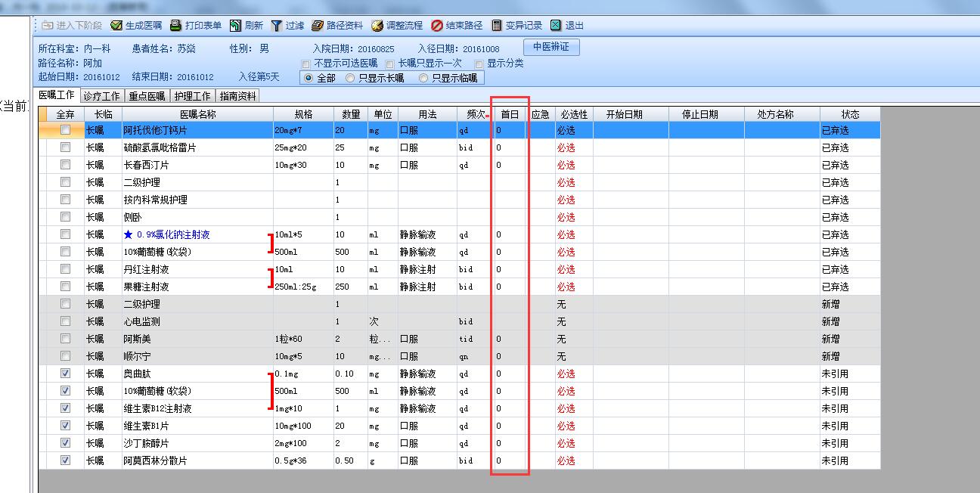
Task: Click the 开始日期 column header
Action: click(x=631, y=114)
